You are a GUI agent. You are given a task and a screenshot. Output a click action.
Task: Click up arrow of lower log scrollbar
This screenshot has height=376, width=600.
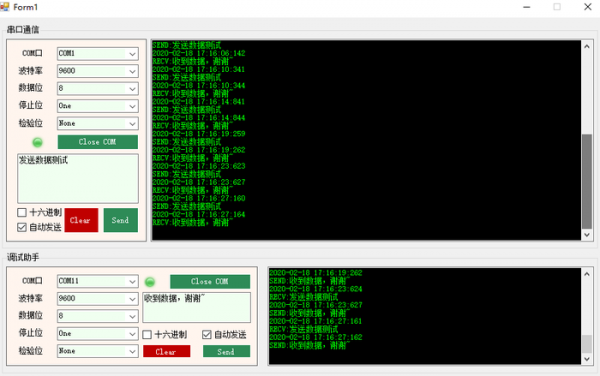tap(587, 274)
